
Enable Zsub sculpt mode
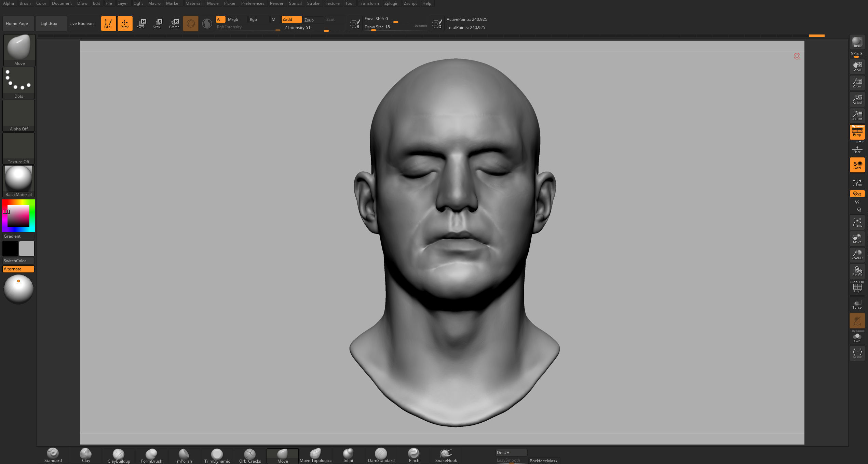[313, 20]
